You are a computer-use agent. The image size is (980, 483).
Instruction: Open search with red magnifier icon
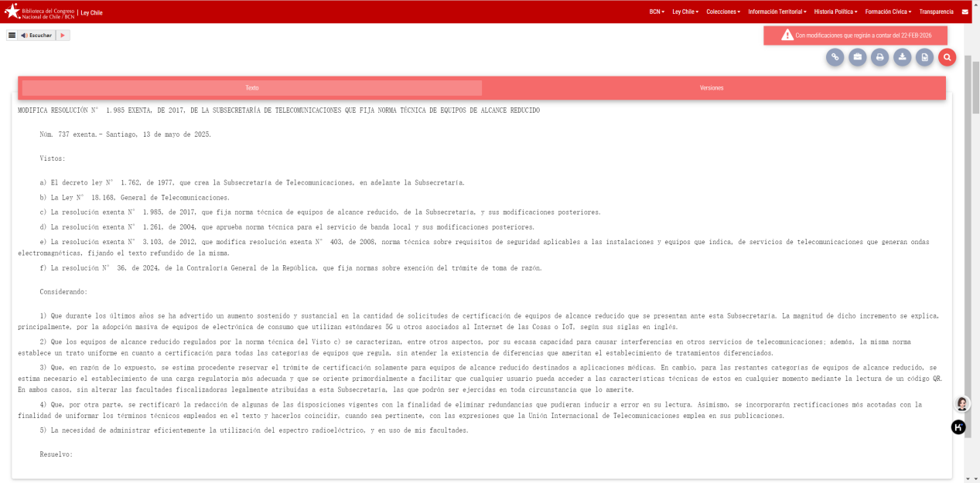[x=947, y=57]
